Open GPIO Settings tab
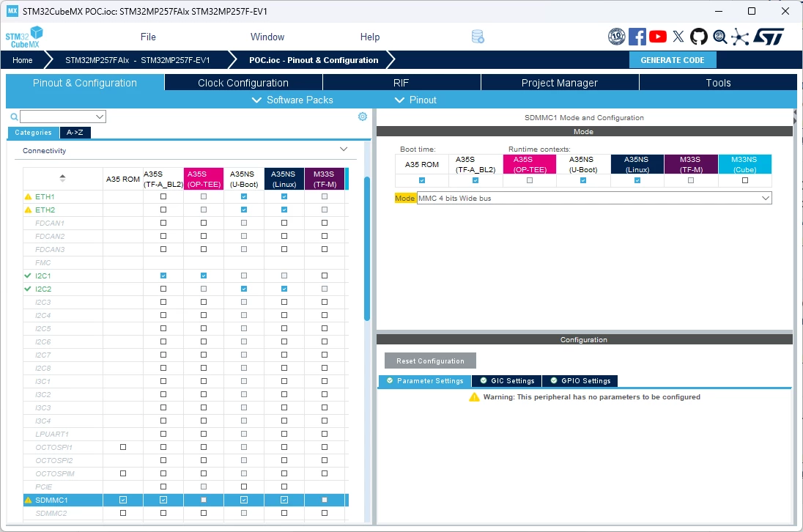803x532 pixels. click(x=580, y=381)
